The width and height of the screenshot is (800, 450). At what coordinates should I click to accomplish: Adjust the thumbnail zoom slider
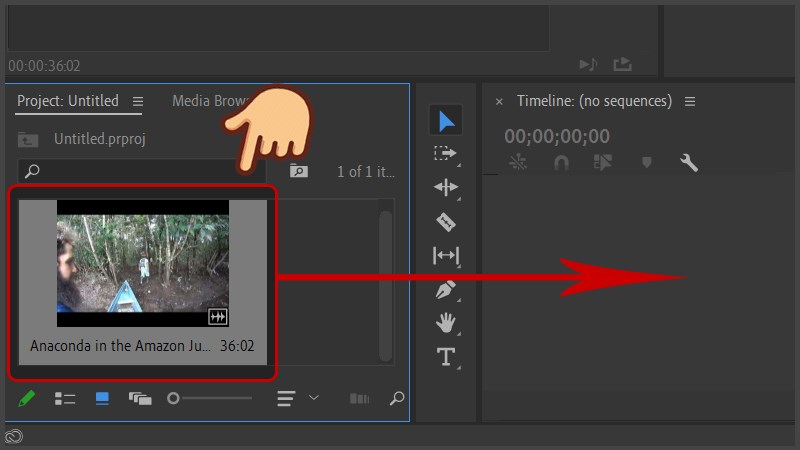point(210,398)
